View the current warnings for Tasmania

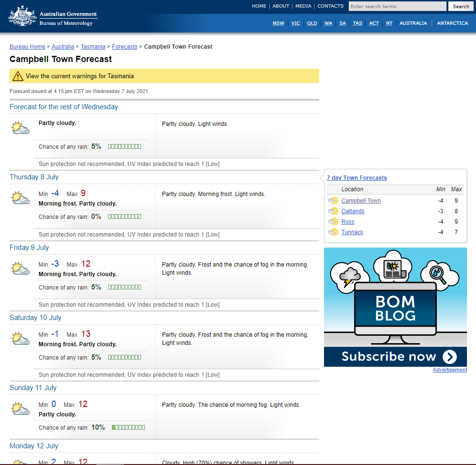point(80,76)
